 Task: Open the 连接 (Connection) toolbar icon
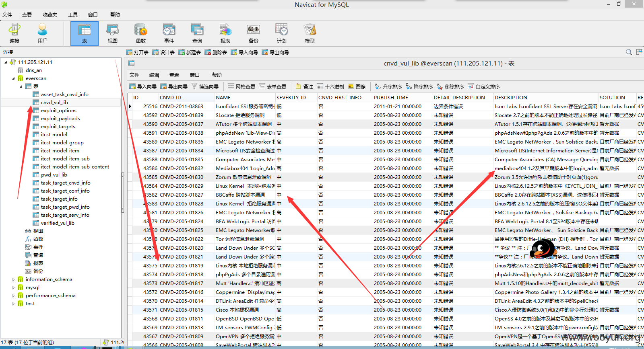pos(14,33)
